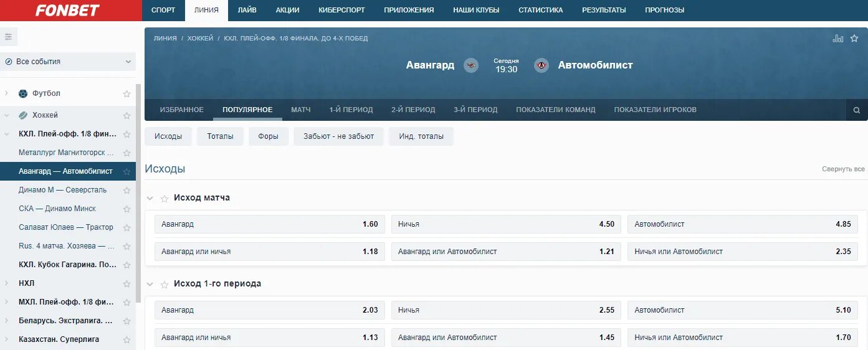Screen dimensions: 868x350
Task: Open the Все события dropdown
Action: pos(68,62)
